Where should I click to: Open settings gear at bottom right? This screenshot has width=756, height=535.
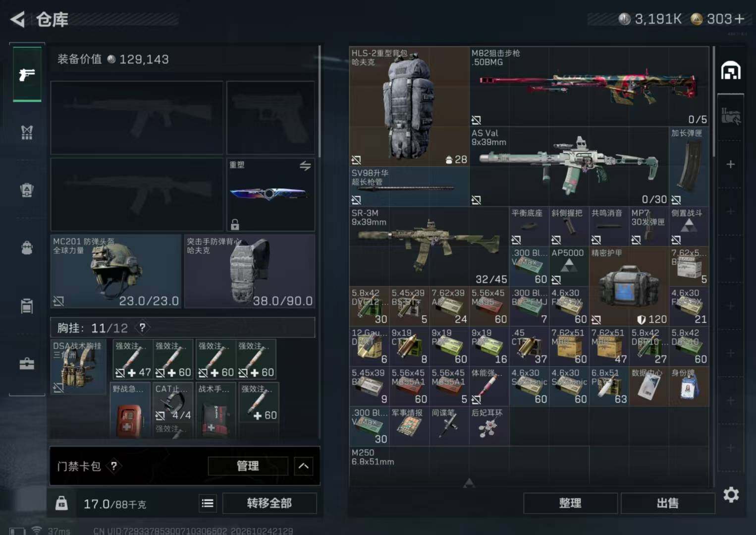[731, 494]
